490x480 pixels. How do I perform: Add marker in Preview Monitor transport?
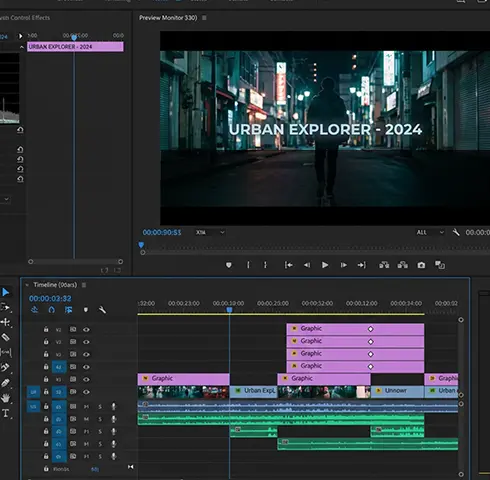(x=229, y=265)
